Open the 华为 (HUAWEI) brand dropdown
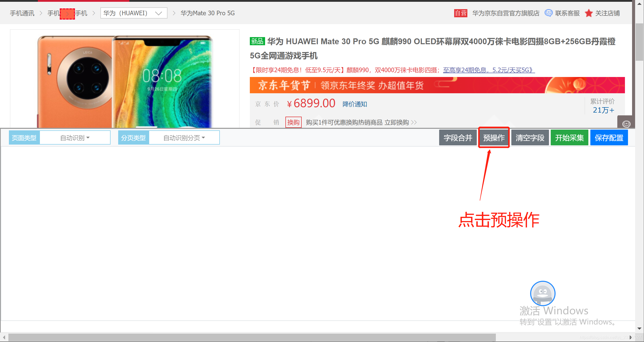The width and height of the screenshot is (644, 342). 134,13
